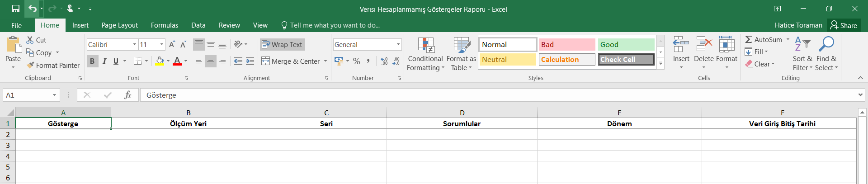The height and width of the screenshot is (184, 868).
Task: Toggle Wrap Text on the cell
Action: click(282, 44)
